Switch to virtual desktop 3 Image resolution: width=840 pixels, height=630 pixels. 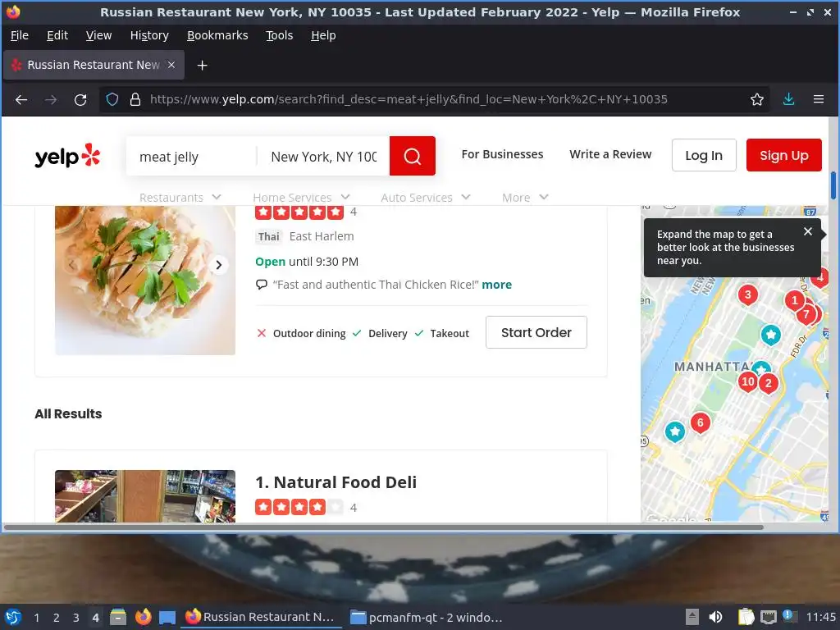click(76, 618)
